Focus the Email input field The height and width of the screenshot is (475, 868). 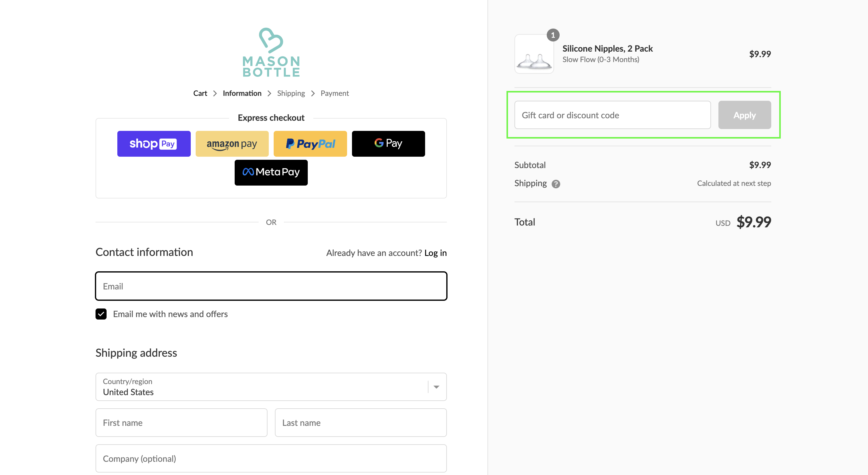tap(271, 286)
